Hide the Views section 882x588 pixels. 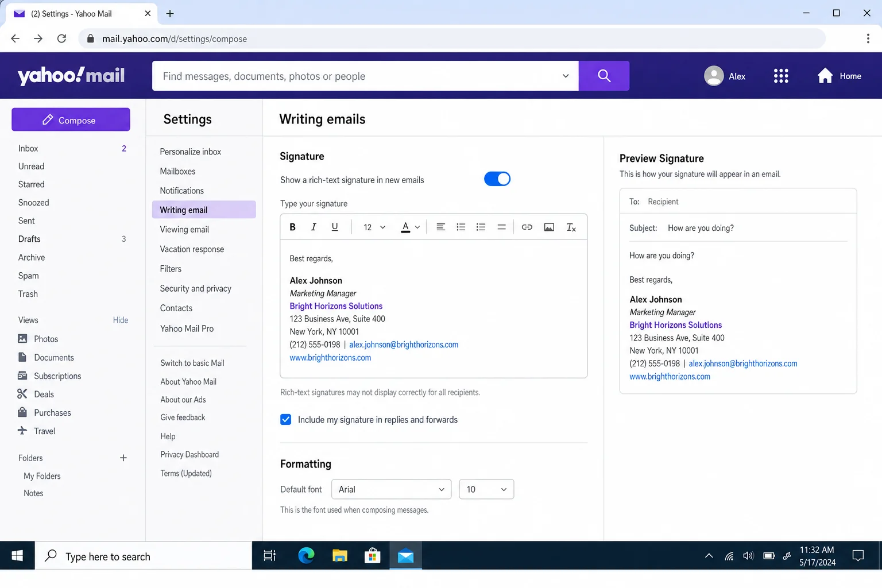121,320
